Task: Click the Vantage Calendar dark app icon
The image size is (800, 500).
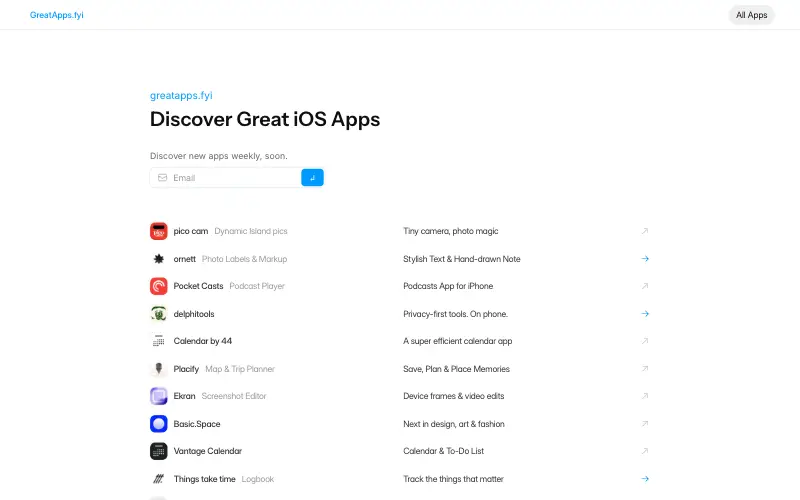Action: click(159, 451)
